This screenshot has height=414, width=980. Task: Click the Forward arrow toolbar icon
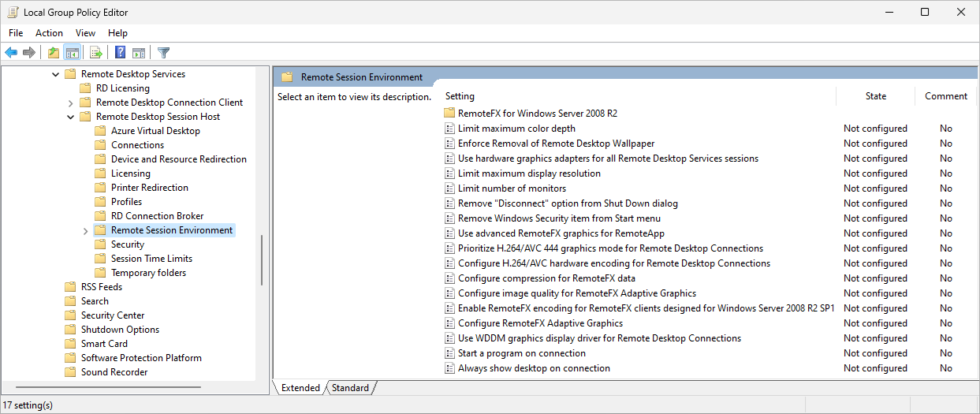(29, 53)
